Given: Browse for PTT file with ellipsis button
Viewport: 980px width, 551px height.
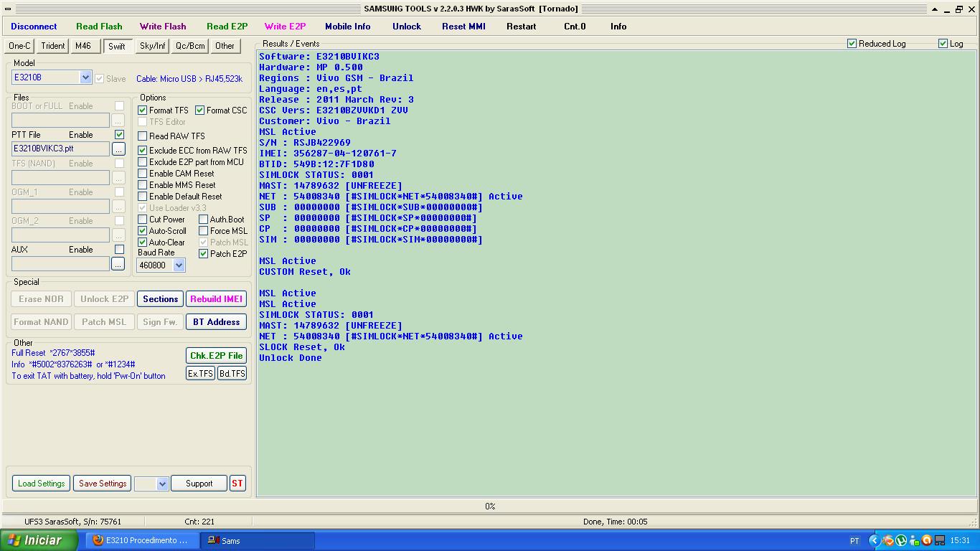Looking at the screenshot, I should (x=118, y=149).
